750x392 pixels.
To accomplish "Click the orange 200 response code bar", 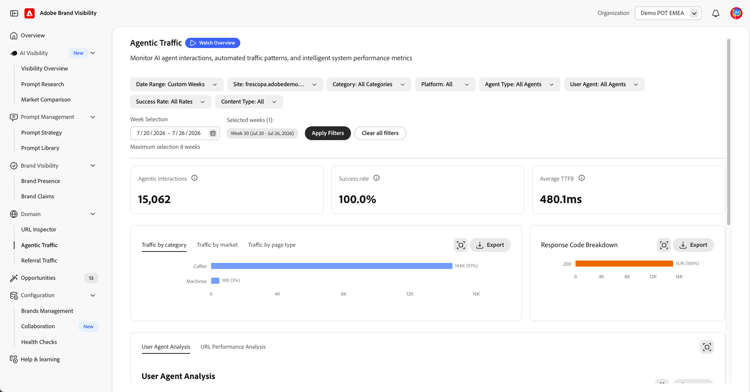I will coord(624,263).
